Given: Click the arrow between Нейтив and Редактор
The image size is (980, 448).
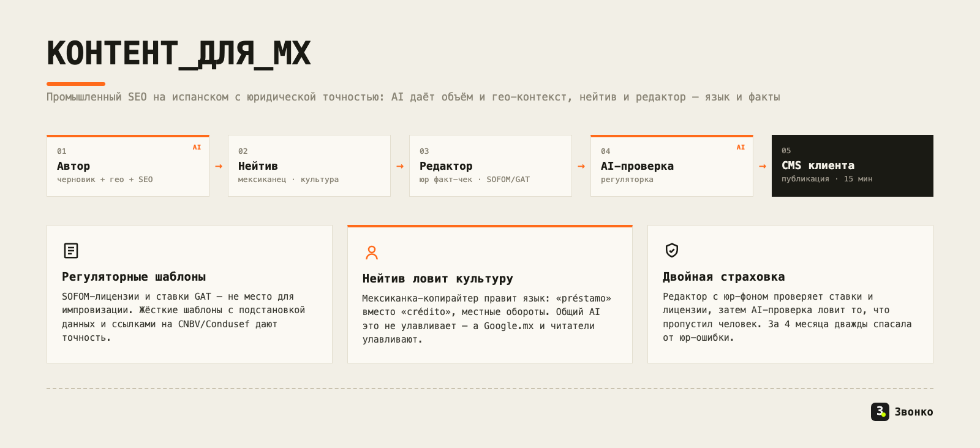Looking at the screenshot, I should point(400,166).
